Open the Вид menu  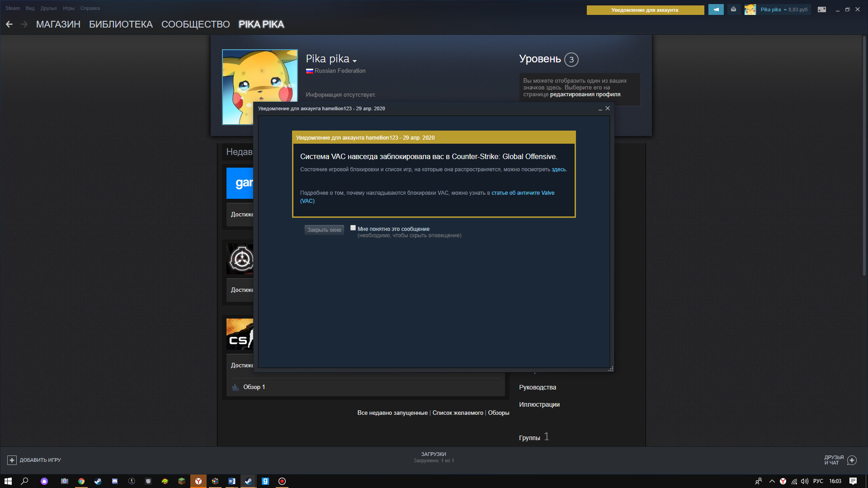pyautogui.click(x=30, y=8)
